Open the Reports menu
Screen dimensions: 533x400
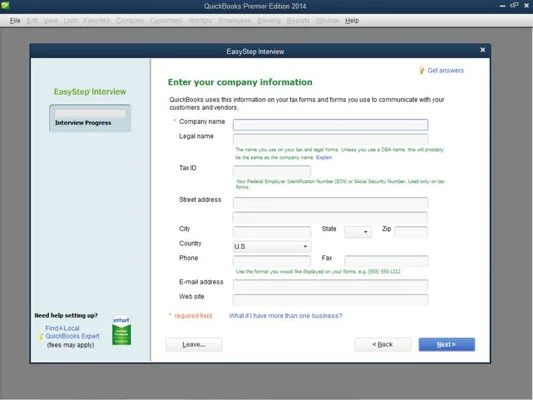[298, 21]
